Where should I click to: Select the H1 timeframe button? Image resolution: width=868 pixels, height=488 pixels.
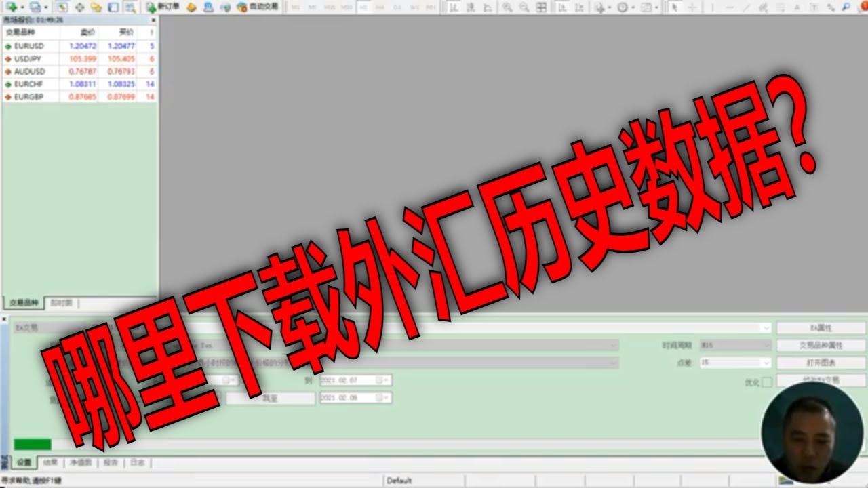click(363, 7)
